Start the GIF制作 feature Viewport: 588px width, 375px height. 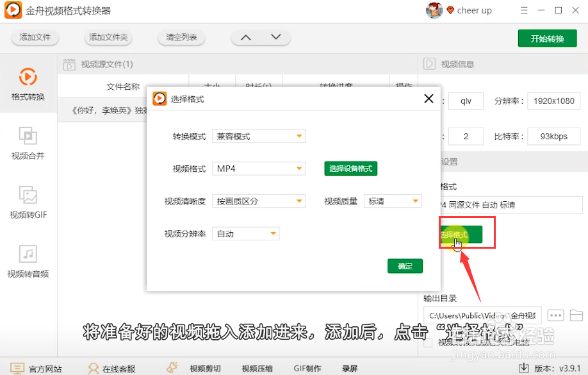307,368
